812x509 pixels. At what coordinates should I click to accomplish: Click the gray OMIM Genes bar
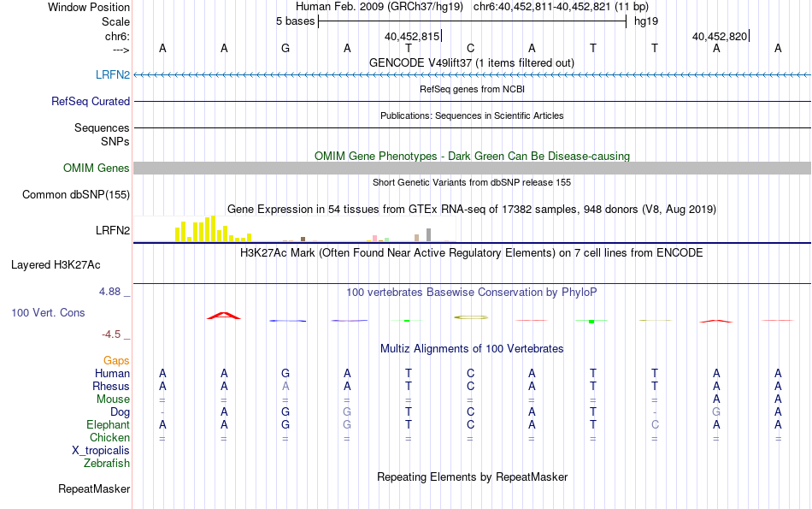472,168
